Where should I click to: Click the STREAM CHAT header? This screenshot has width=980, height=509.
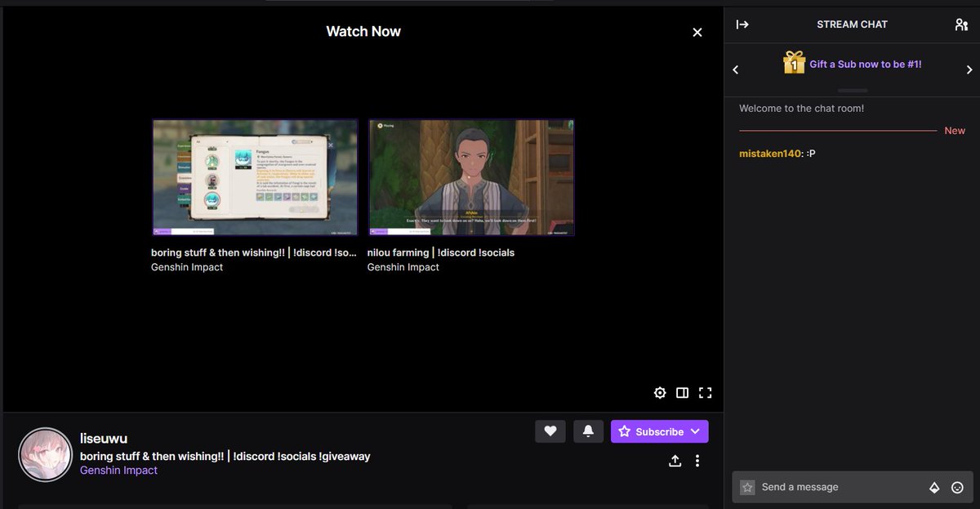pyautogui.click(x=852, y=25)
